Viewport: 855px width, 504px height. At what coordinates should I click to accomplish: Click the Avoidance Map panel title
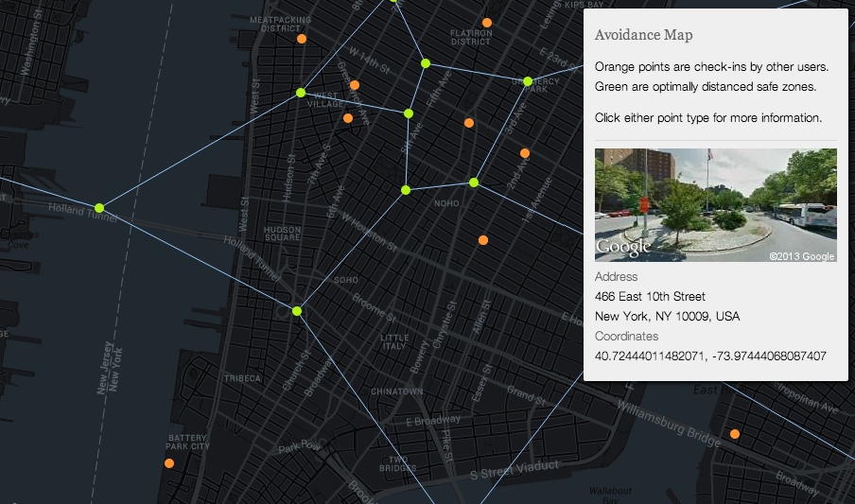pyautogui.click(x=643, y=35)
